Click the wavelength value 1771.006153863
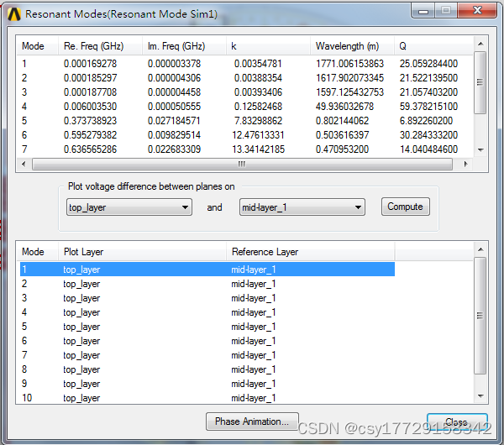Screen dimensions: 504x445 [349, 64]
